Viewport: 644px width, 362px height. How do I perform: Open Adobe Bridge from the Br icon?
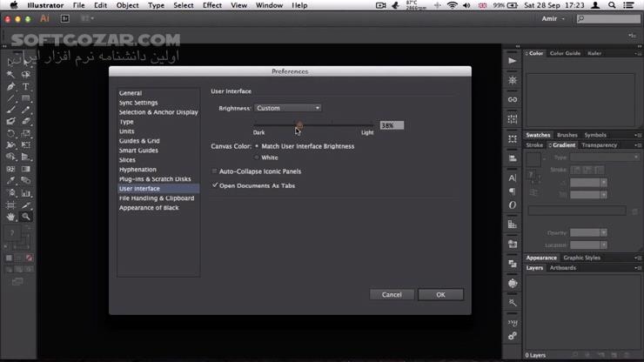(x=65, y=18)
